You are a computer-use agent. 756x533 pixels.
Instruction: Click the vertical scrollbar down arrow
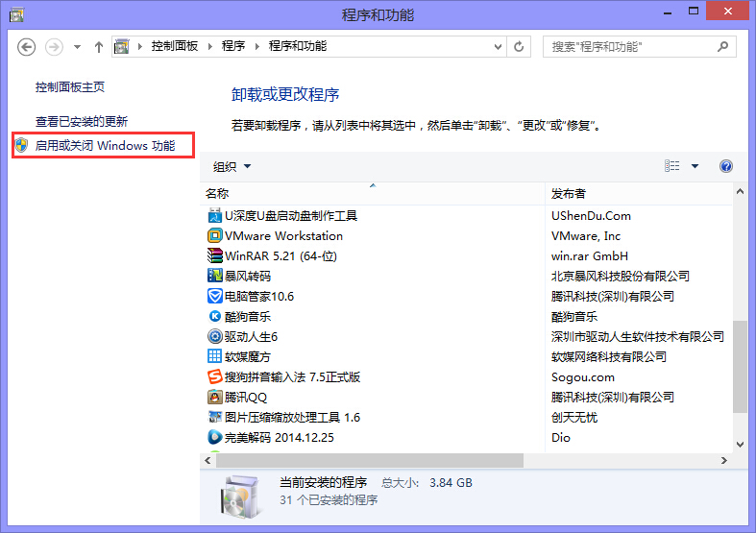[740, 444]
